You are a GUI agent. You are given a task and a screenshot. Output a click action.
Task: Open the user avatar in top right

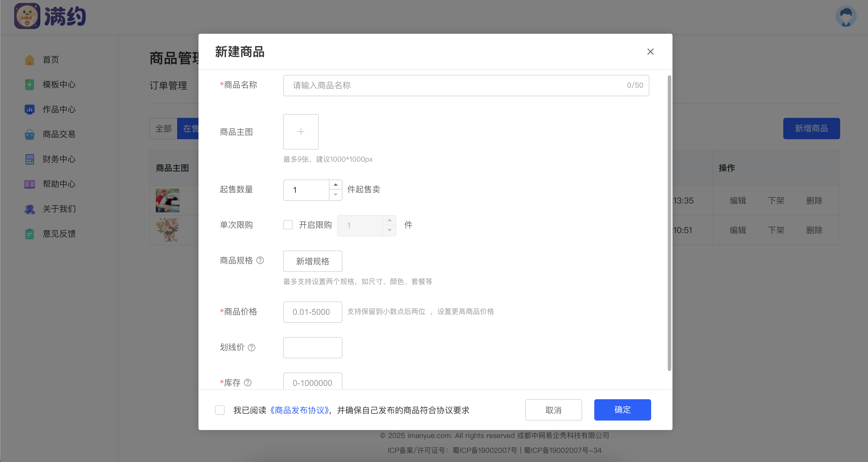[x=846, y=16]
